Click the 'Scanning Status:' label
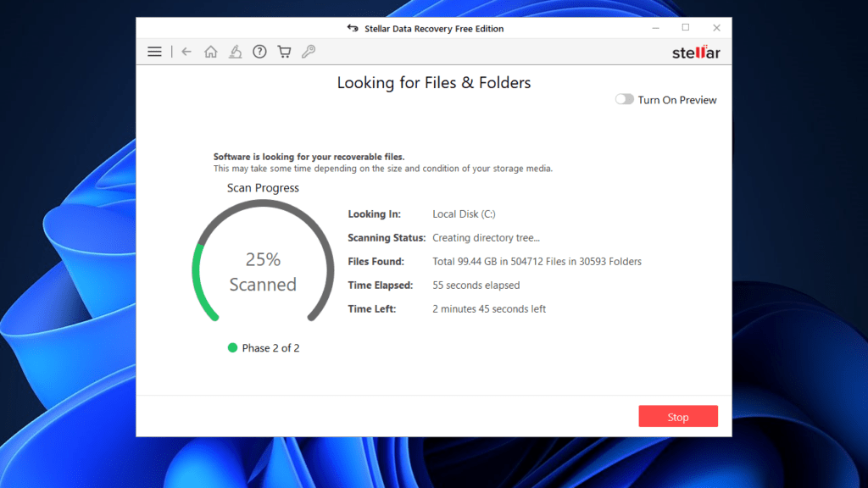Screen dimensions: 868x488 pos(387,238)
